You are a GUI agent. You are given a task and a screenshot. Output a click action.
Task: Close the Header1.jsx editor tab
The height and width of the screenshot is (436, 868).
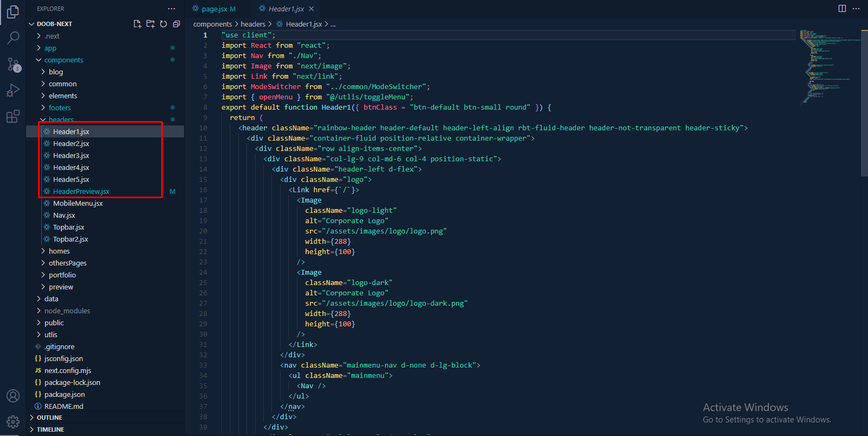click(311, 9)
